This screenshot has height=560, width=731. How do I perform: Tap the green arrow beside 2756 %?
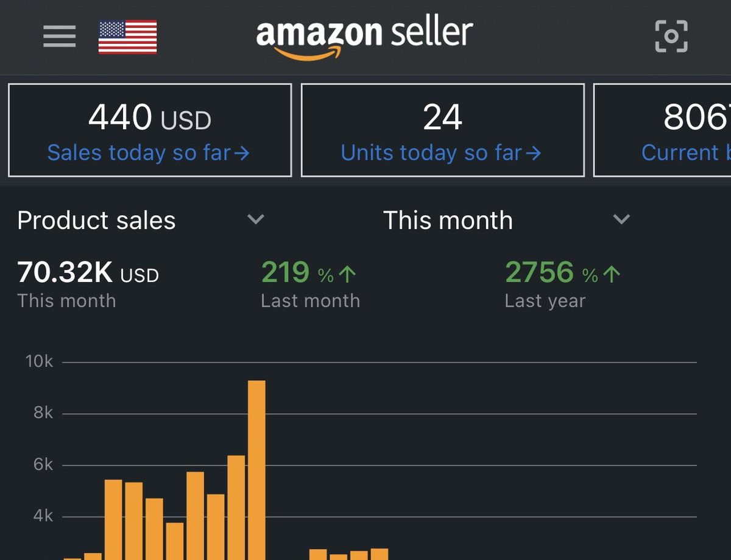coord(611,275)
